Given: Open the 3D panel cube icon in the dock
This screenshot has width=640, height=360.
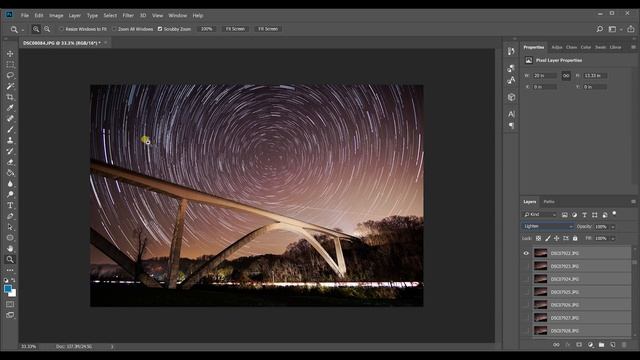Looking at the screenshot, I should pos(511,97).
